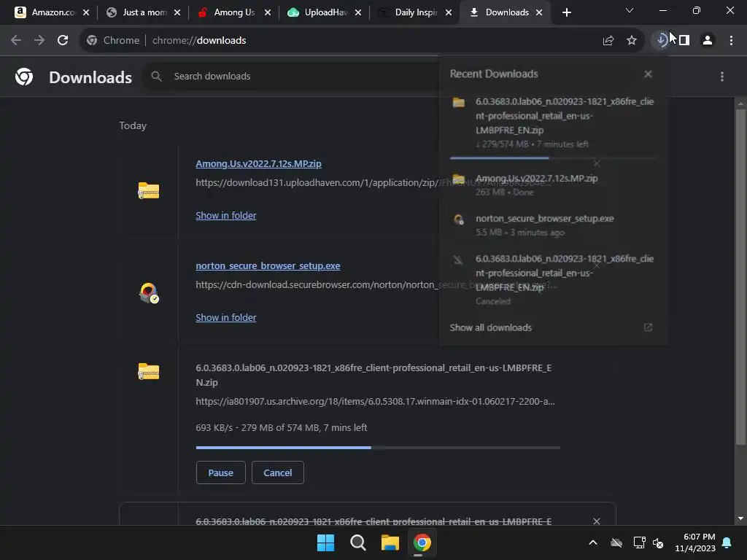Image resolution: width=747 pixels, height=560 pixels.
Task: Click Among.Us zip entry in Recent Downloads
Action: (553, 184)
